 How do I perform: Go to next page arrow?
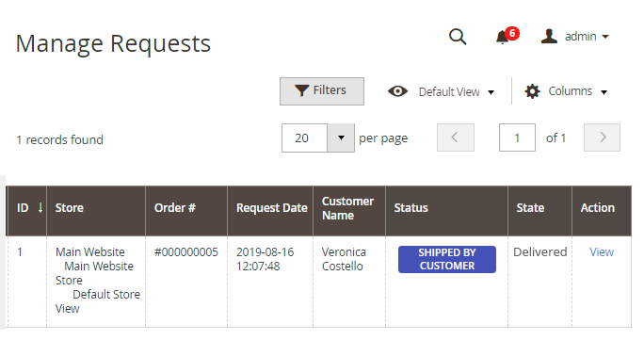point(603,138)
